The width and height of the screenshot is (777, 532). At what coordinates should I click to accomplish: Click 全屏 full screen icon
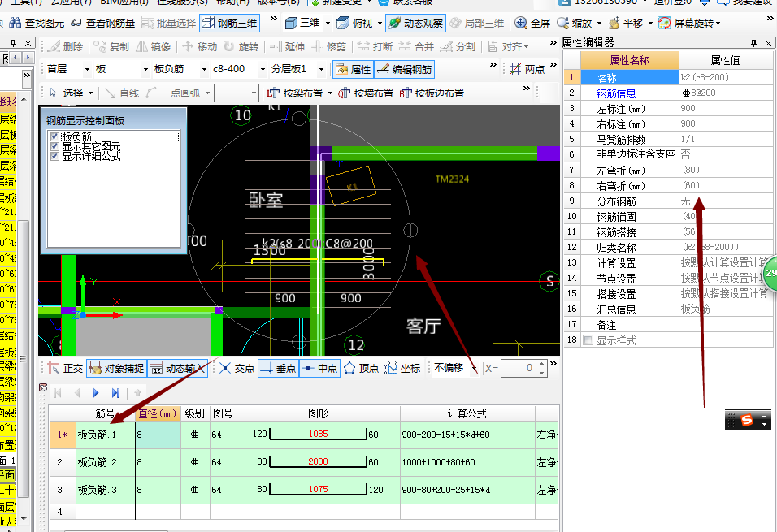[532, 23]
